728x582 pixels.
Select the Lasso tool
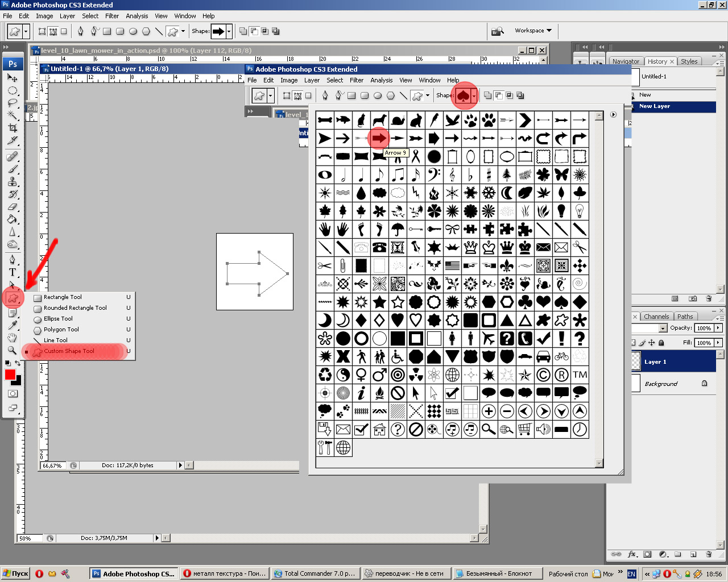[13, 103]
